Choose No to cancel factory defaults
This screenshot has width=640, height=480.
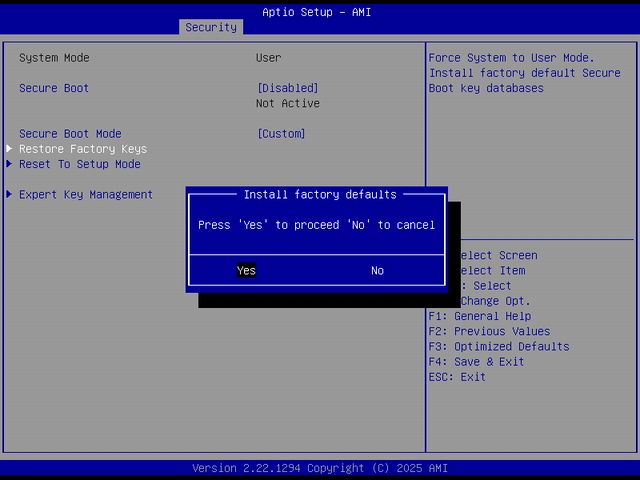(378, 271)
